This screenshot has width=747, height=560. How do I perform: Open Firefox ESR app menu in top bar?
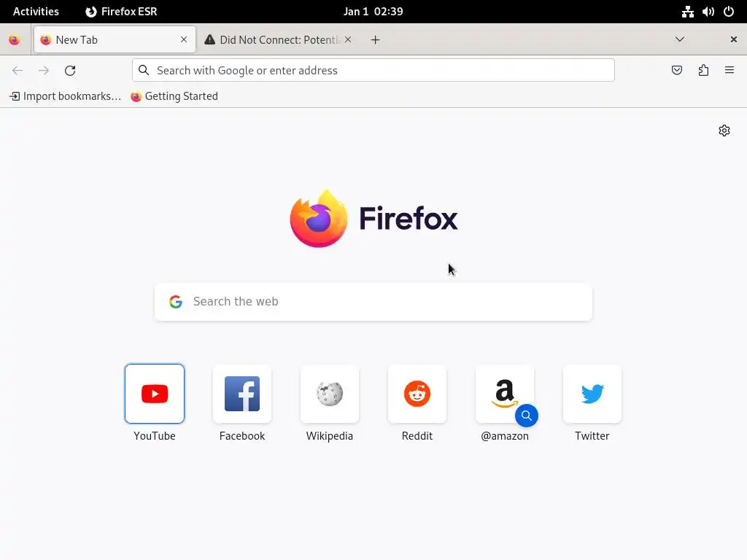point(122,12)
